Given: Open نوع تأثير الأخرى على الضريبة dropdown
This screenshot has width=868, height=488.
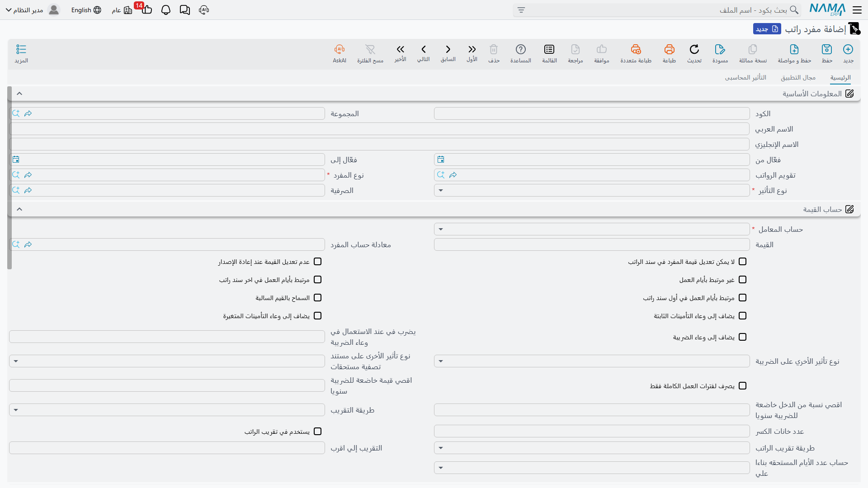Looking at the screenshot, I should [592, 361].
